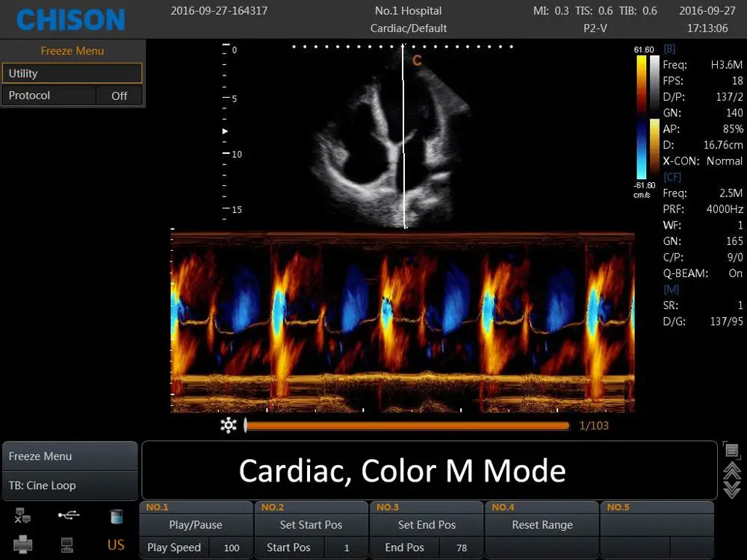Viewport: 747px width, 560px height.
Task: Click the Play Speed value 100
Action: 232,547
